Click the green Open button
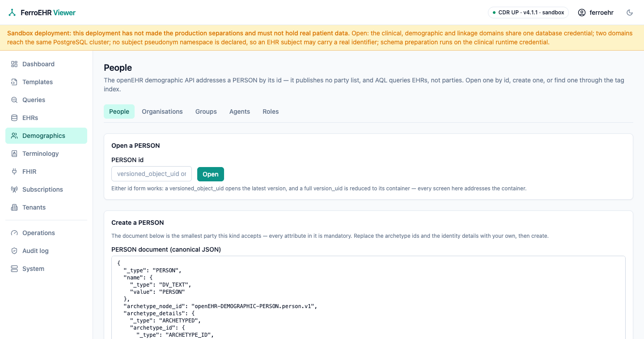Viewport: 644px width, 339px height. point(211,174)
